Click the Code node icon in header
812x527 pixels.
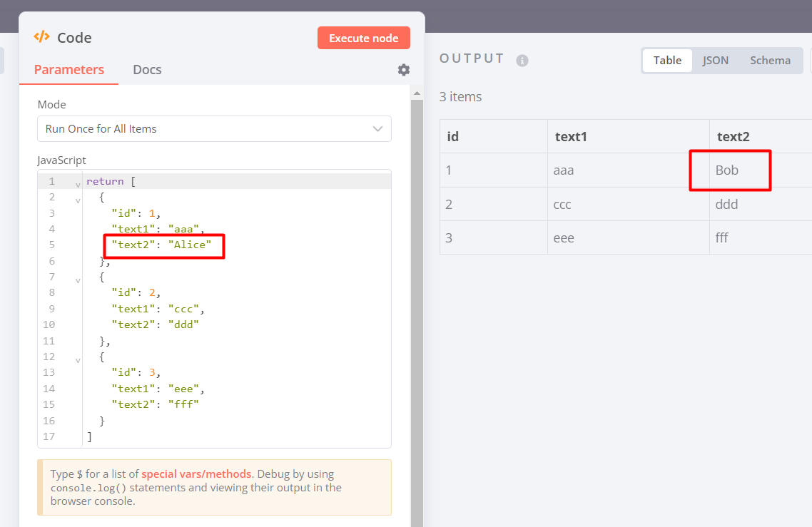point(42,37)
